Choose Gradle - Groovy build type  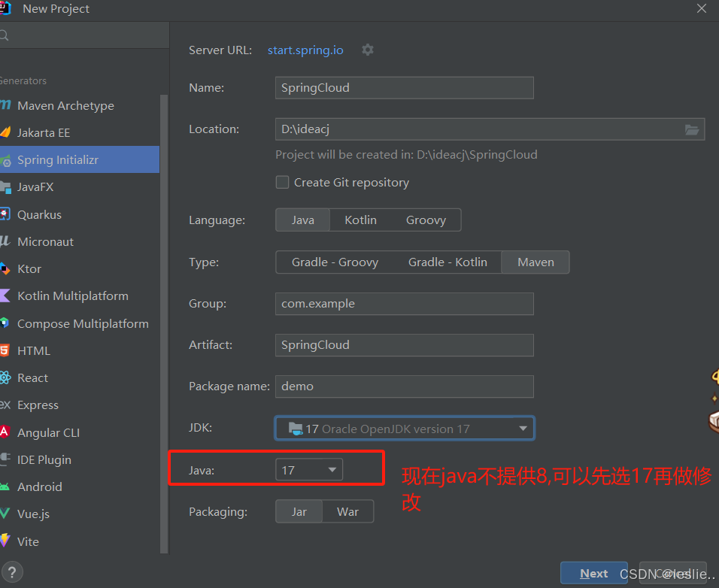[335, 262]
